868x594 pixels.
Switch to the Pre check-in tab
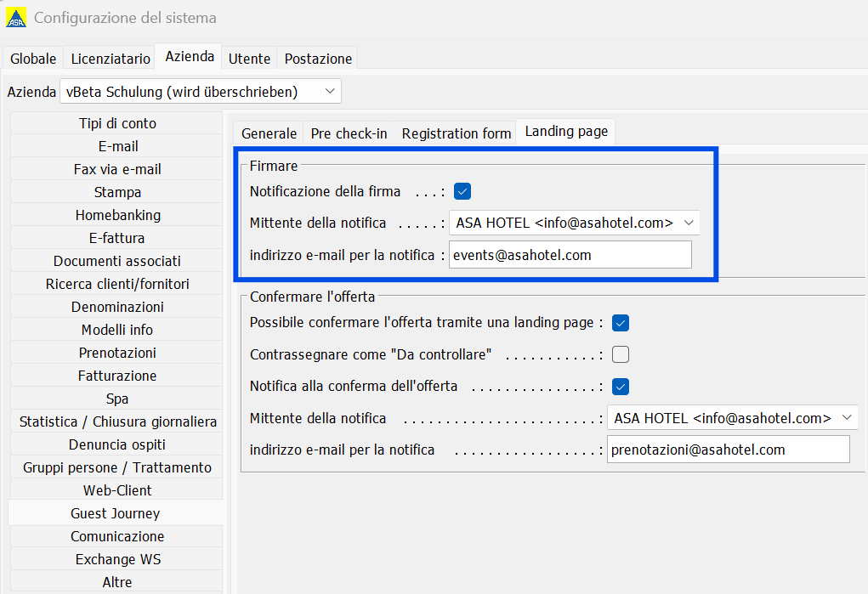(349, 133)
